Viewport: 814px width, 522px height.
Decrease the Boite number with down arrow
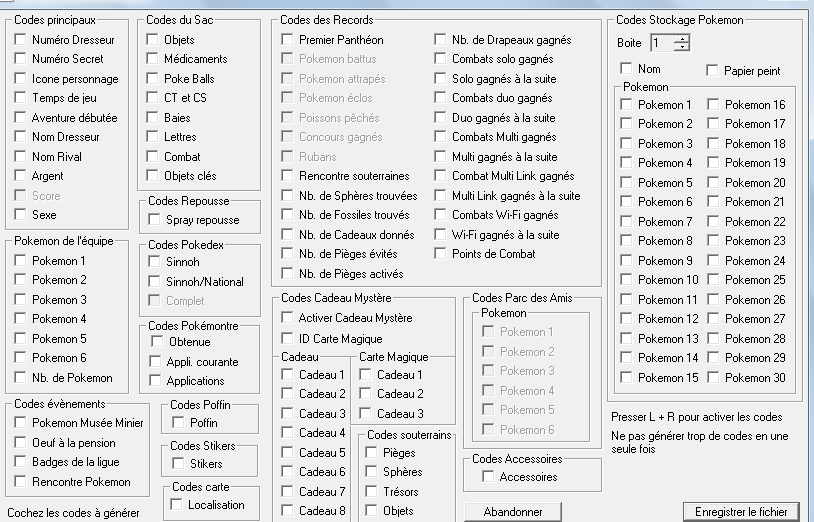point(682,47)
